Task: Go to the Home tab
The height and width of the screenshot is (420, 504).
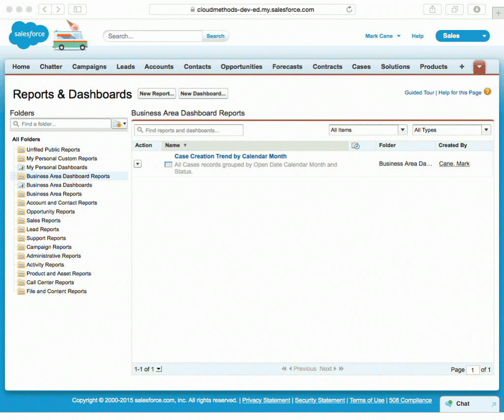Action: (x=21, y=66)
